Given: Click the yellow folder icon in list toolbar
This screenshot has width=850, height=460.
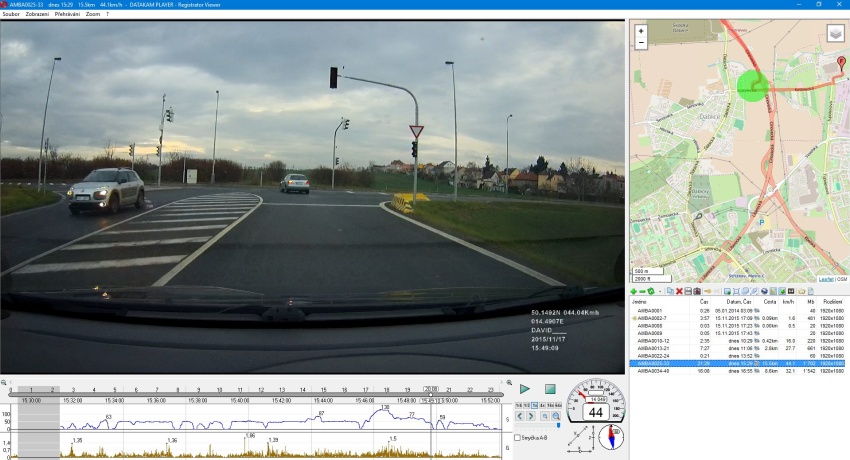Looking at the screenshot, I should click(802, 291).
